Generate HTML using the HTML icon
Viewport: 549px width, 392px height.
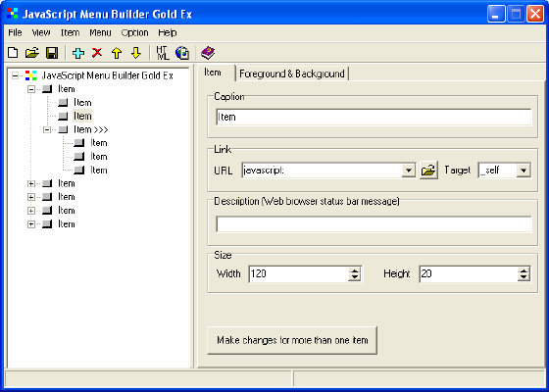[163, 53]
